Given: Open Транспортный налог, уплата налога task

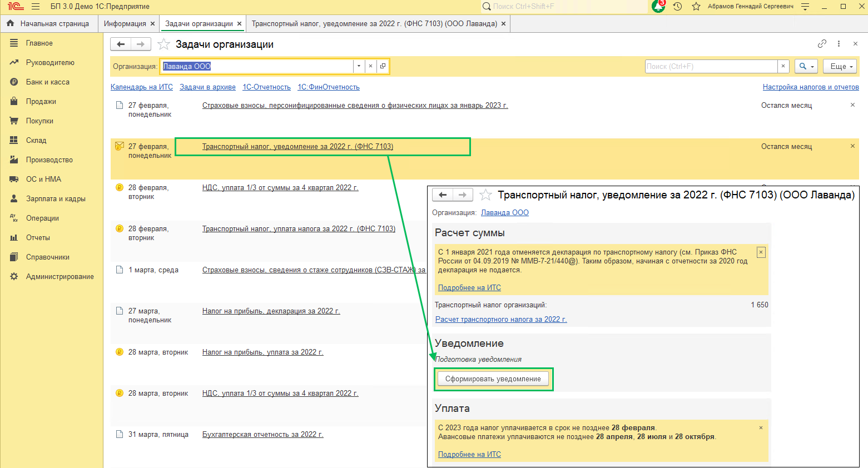Looking at the screenshot, I should [299, 229].
